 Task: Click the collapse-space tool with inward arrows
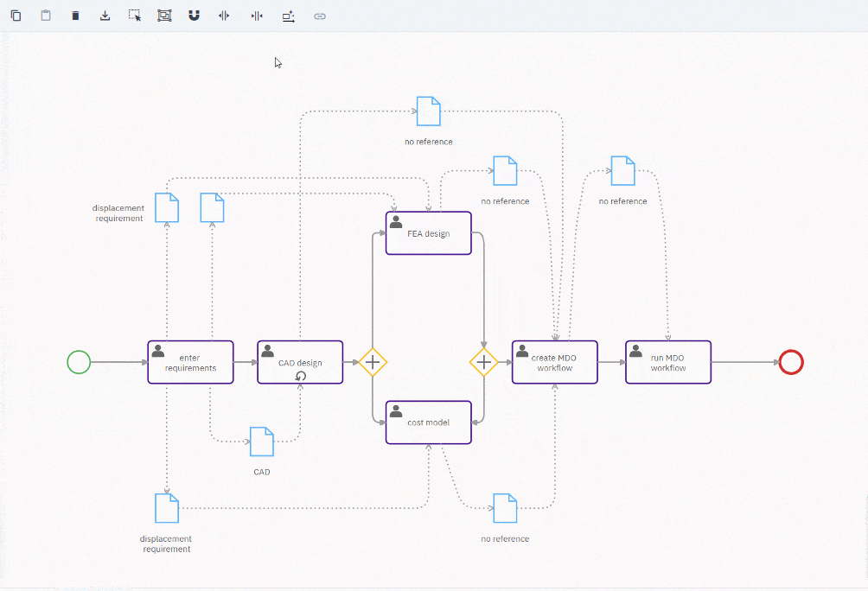(257, 16)
